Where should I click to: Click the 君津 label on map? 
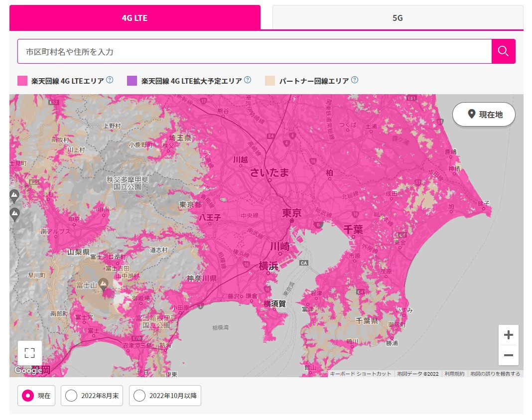[316, 293]
